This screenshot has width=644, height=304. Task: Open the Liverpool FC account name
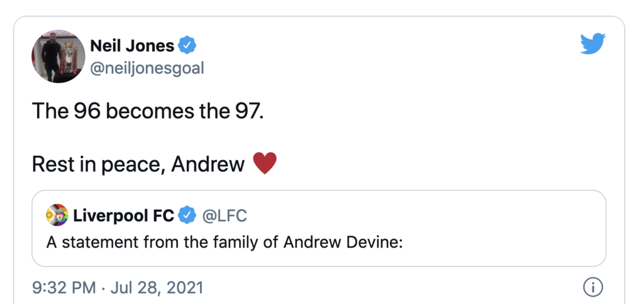coord(123,216)
